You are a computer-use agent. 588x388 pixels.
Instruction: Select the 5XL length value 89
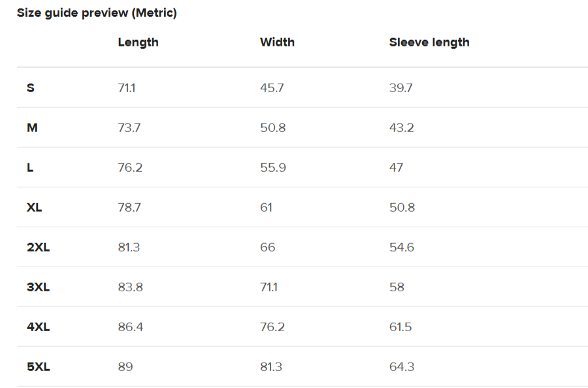(x=125, y=366)
